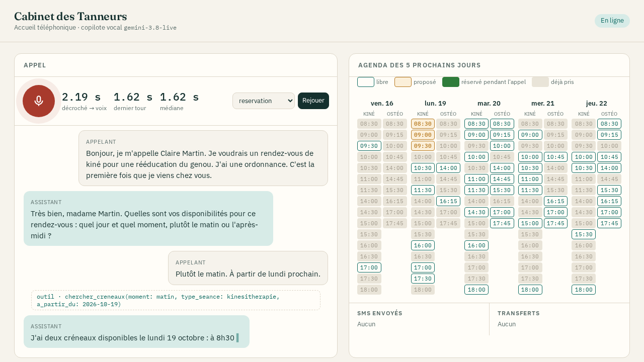The width and height of the screenshot is (644, 362).
Task: Open the reservation scenario dropdown
Action: tap(264, 101)
